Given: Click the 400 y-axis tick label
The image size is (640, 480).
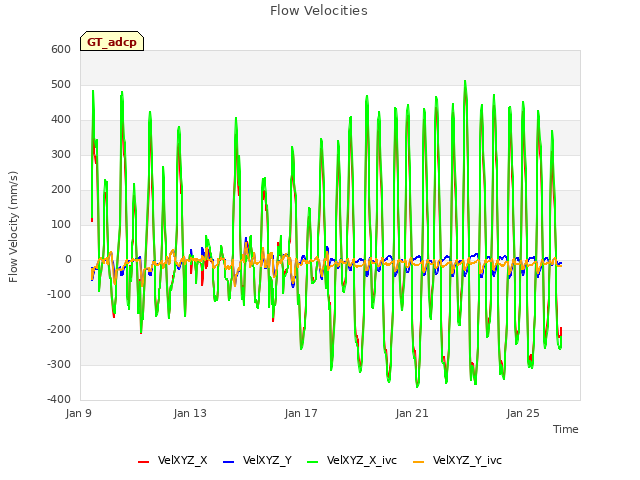Looking at the screenshot, I should click(x=61, y=120).
